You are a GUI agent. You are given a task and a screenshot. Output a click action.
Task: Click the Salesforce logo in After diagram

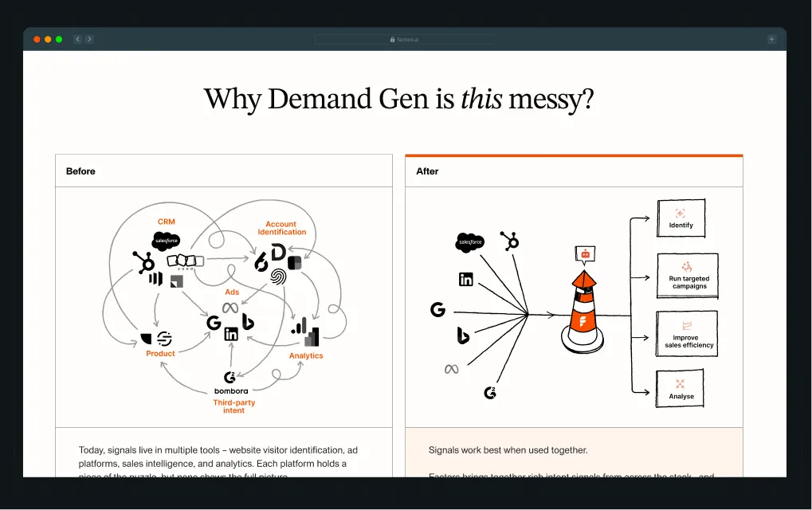(x=469, y=242)
